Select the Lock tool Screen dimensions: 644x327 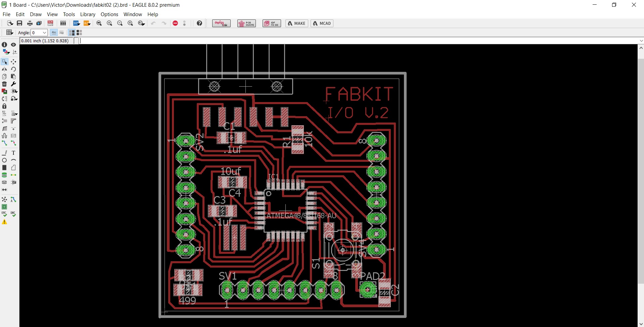(4, 106)
